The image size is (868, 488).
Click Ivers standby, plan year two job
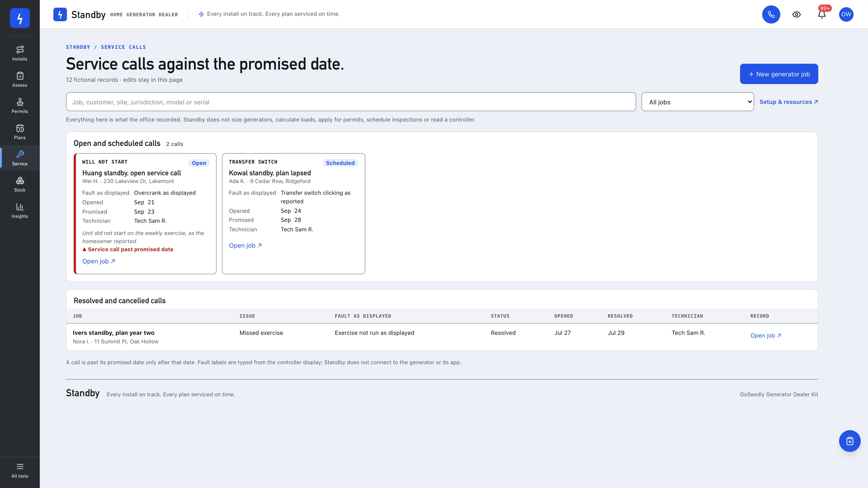[x=113, y=333]
